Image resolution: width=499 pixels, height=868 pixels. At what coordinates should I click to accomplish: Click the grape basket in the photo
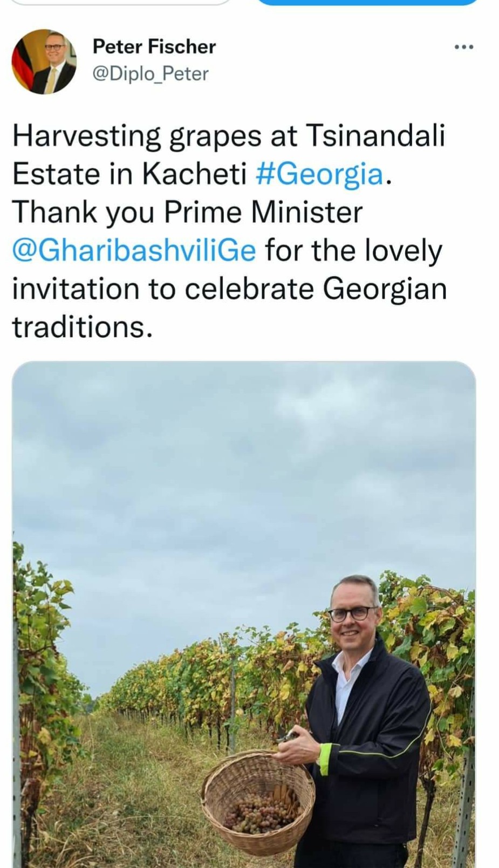(257, 798)
